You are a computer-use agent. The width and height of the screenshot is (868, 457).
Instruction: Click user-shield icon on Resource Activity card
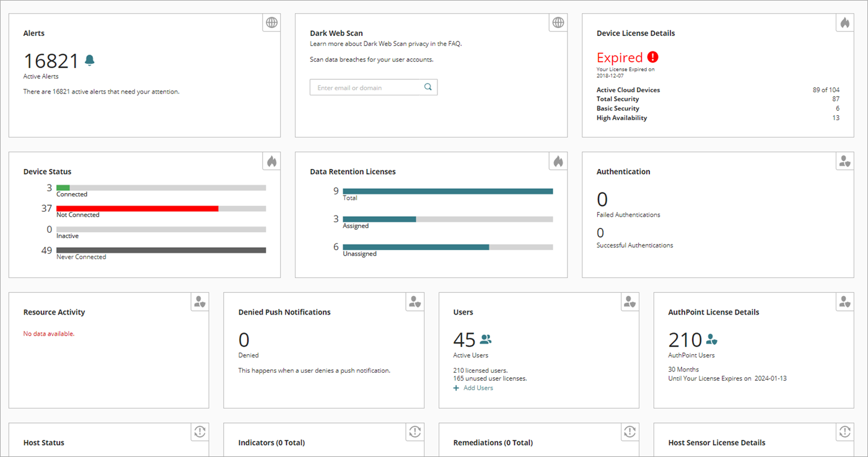pos(199,302)
